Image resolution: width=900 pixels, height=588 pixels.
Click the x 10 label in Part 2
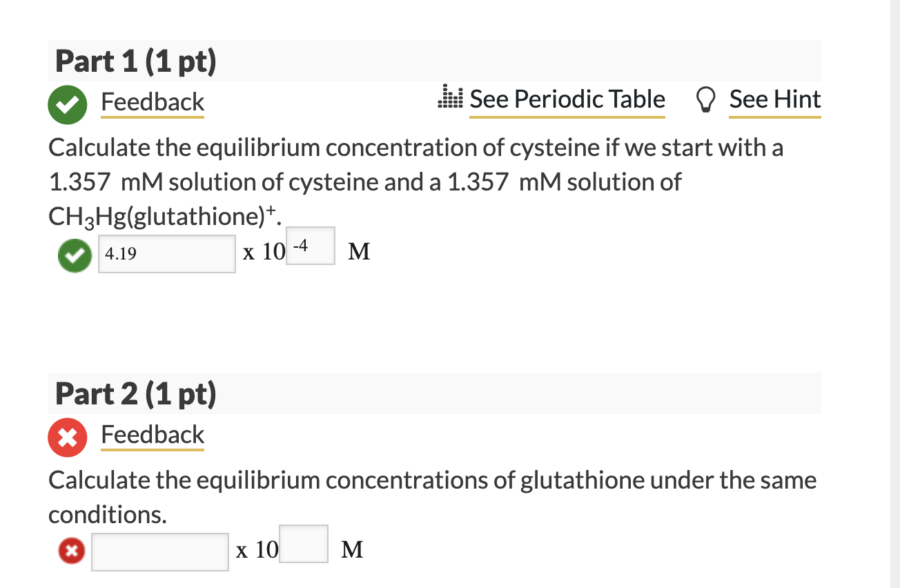(257, 550)
